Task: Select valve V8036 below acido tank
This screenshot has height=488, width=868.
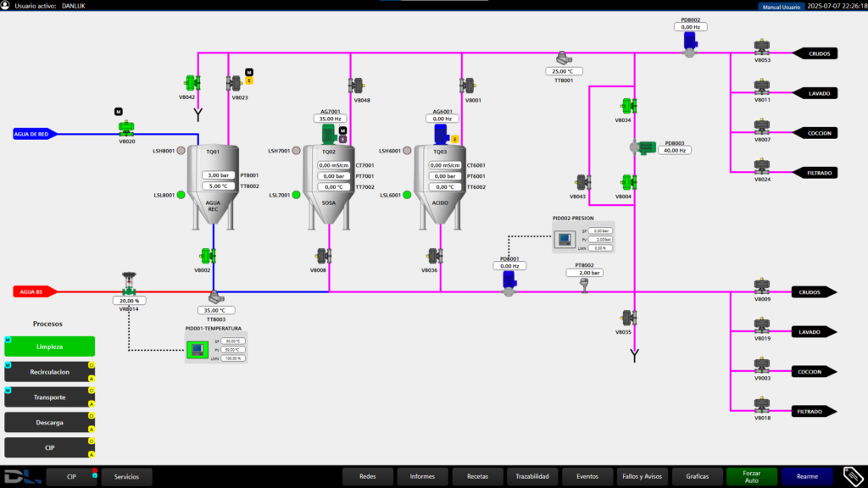Action: [x=435, y=256]
